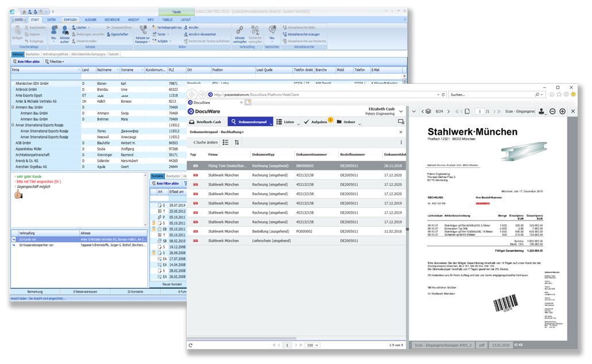
Task: Open the RECHERCHE ribbon tab
Action: (112, 20)
